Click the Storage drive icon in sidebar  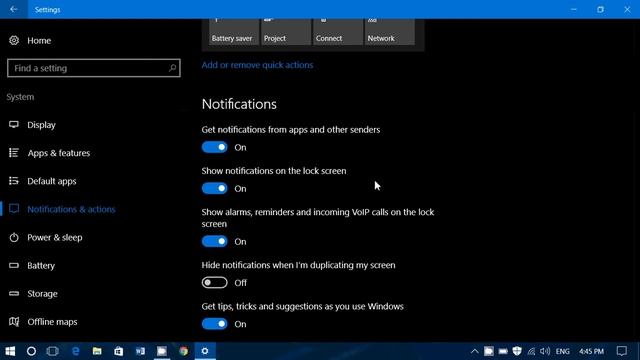tap(14, 293)
